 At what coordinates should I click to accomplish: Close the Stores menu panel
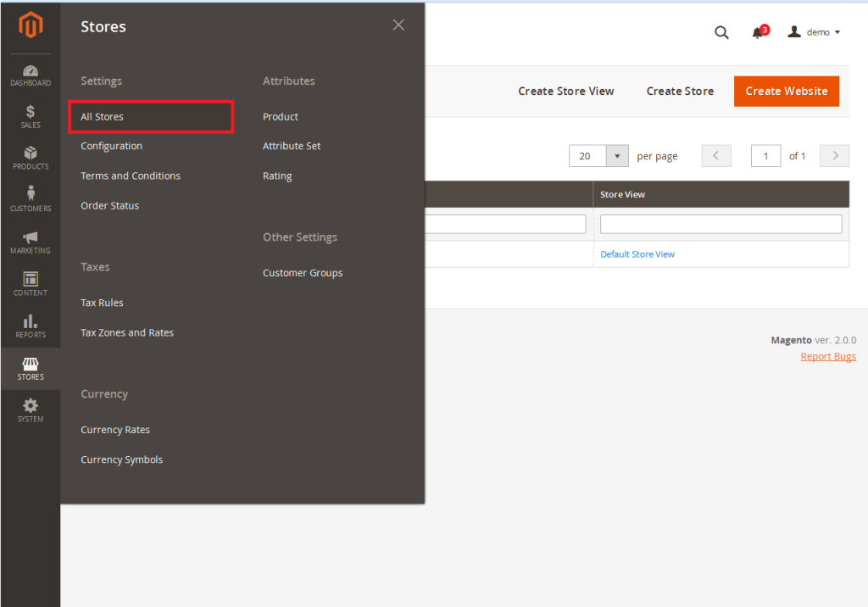coord(398,25)
